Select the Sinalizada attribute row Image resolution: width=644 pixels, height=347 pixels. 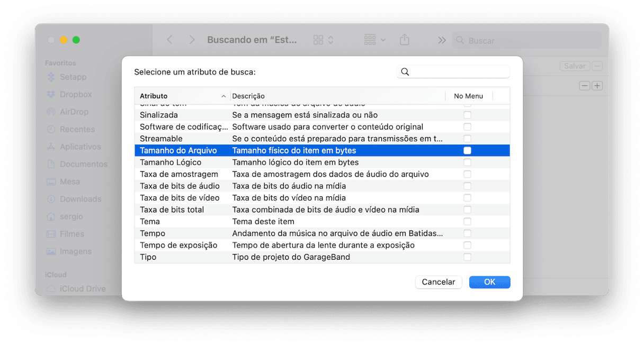[x=322, y=115]
